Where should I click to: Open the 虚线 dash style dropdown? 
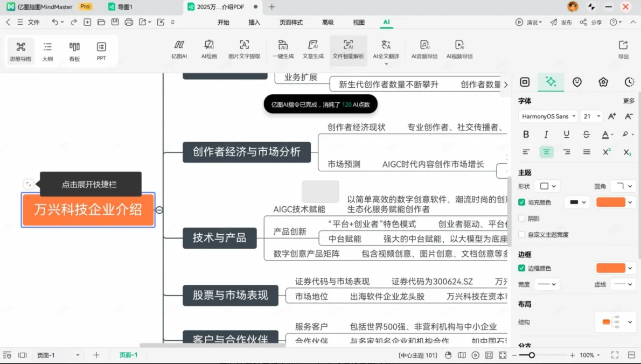point(623,284)
